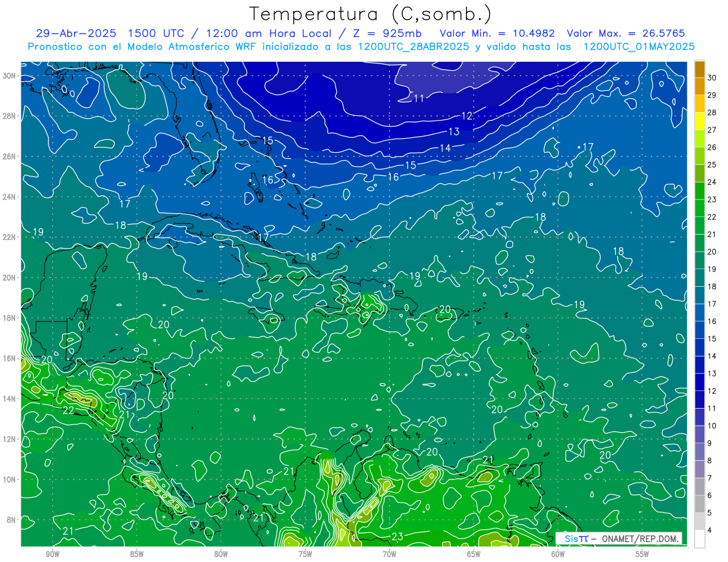Click the color scale label 8
The image size is (728, 562).
click(710, 461)
